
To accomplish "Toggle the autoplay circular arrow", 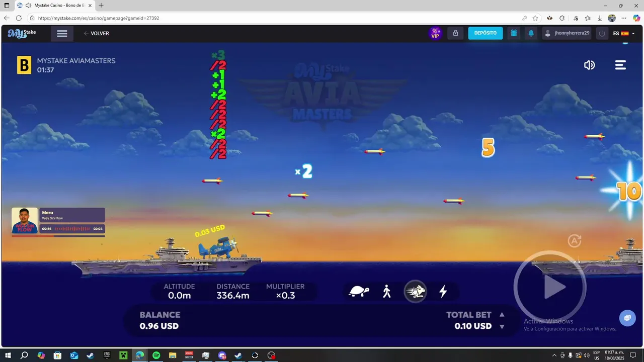I will point(575,241).
